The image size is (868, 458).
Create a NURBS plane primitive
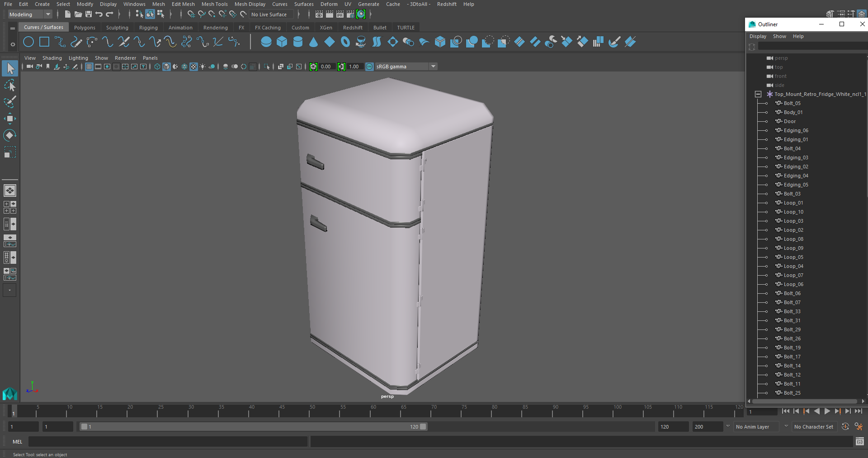pyautogui.click(x=330, y=42)
